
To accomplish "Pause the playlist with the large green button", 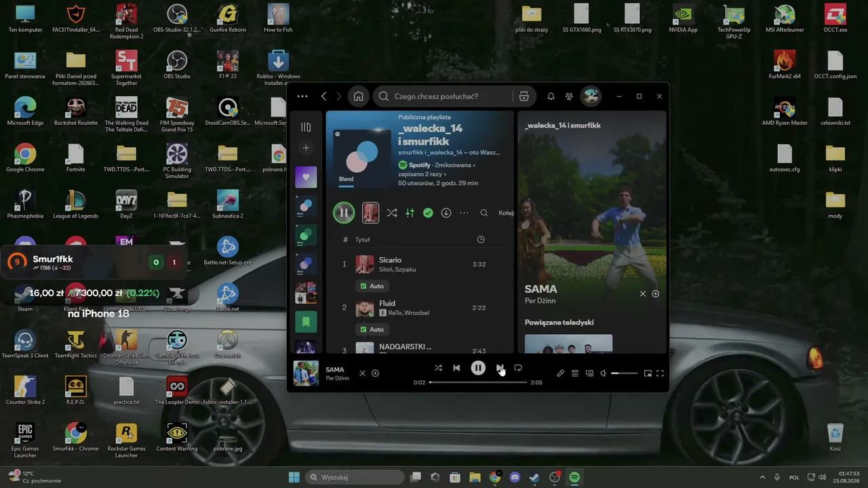I will pyautogui.click(x=344, y=213).
